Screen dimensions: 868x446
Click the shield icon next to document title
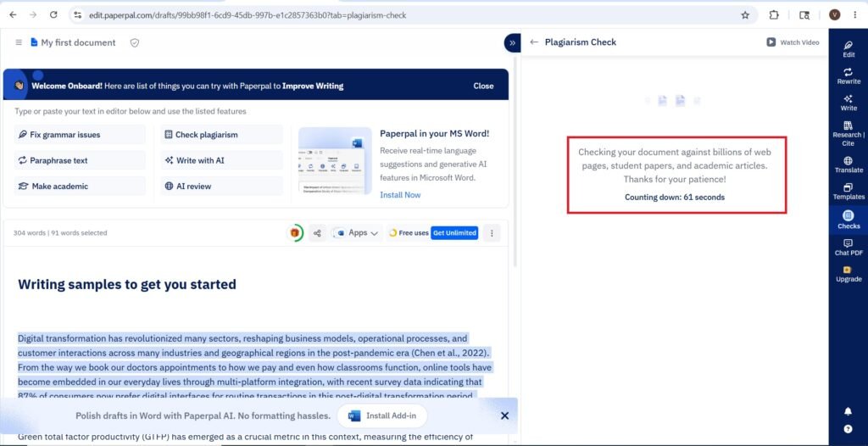pos(135,42)
